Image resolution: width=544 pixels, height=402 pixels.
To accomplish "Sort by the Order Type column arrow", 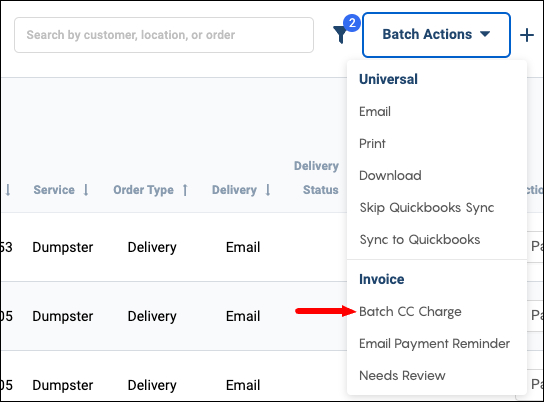I will 185,190.
